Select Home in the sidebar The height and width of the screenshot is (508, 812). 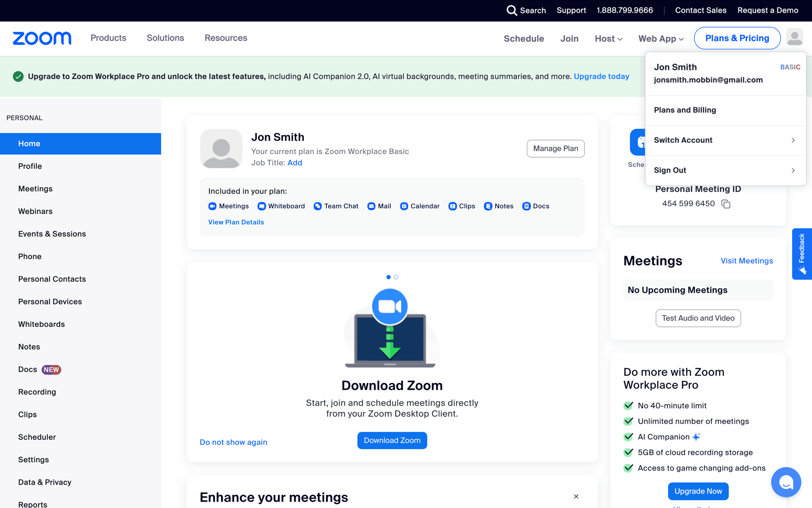[80, 144]
